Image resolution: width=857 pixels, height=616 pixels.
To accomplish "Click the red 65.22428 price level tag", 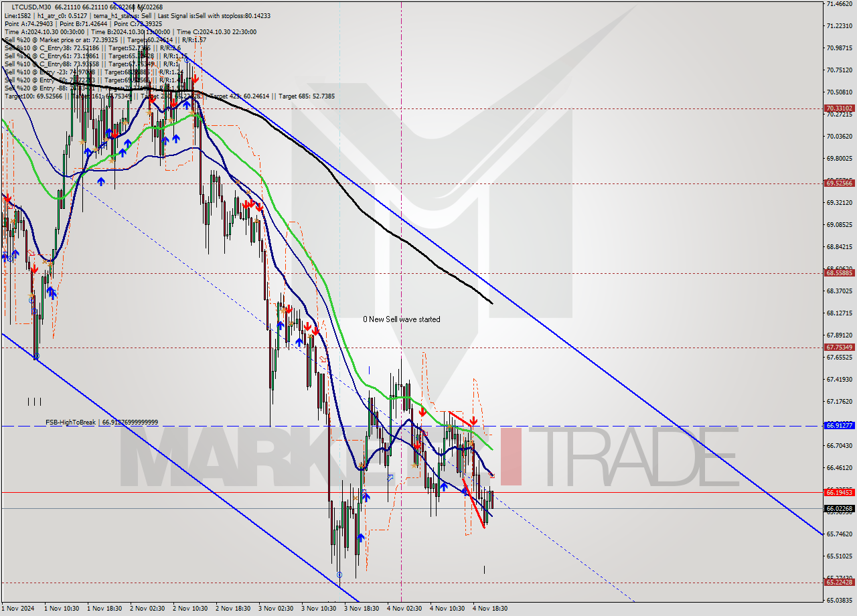I will coord(839,582).
